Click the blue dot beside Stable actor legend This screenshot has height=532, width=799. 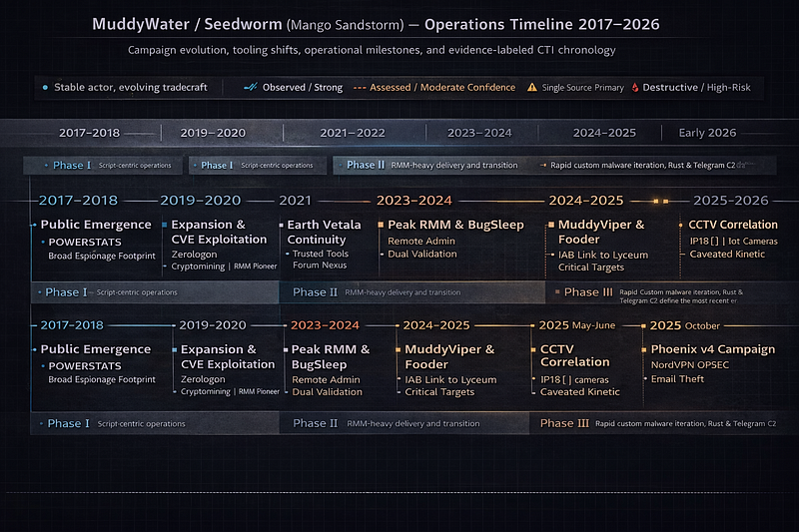tap(45, 88)
